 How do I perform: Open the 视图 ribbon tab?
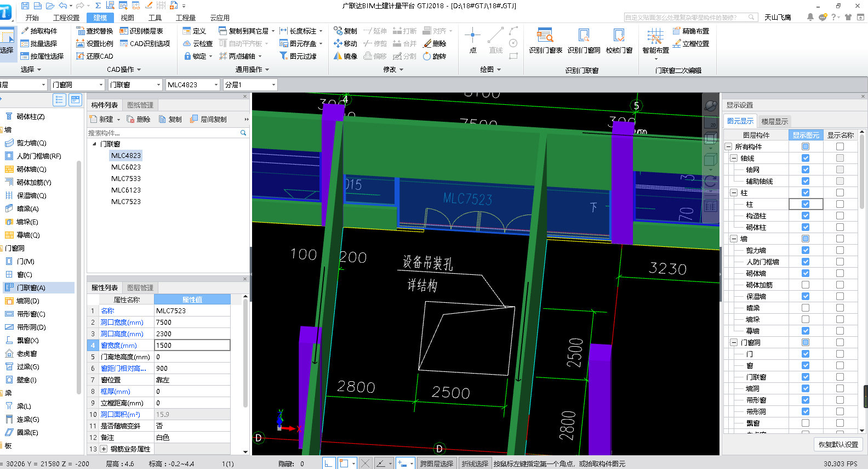127,18
